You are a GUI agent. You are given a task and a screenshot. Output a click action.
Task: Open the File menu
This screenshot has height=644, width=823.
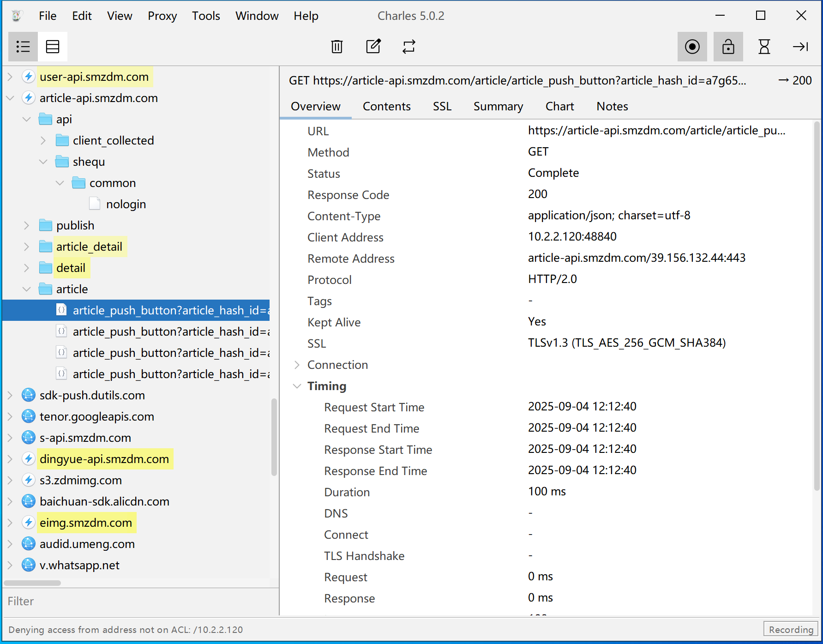pos(48,16)
